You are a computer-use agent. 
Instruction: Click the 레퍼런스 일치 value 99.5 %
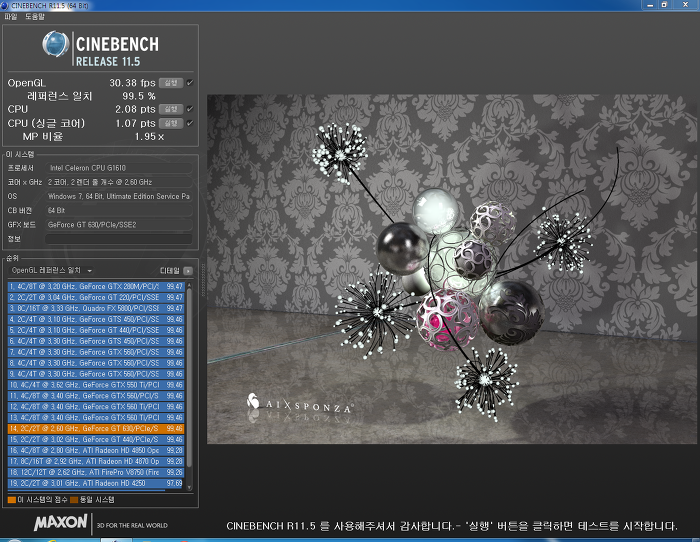point(139,96)
